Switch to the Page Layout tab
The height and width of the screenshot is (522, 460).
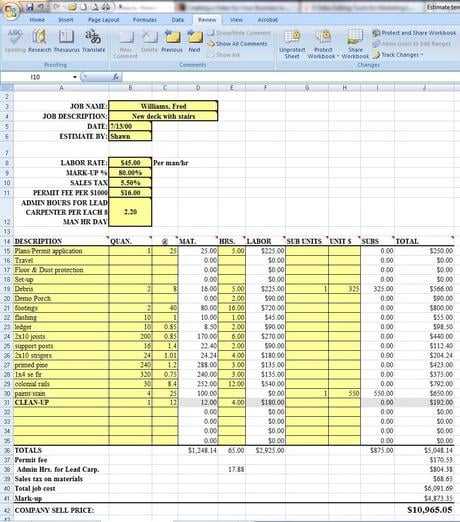click(104, 20)
